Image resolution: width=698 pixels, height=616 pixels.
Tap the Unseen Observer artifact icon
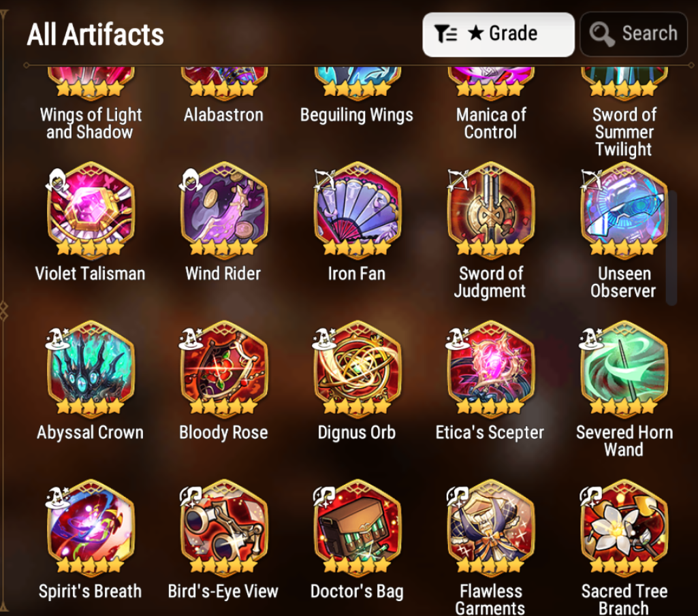click(x=624, y=210)
